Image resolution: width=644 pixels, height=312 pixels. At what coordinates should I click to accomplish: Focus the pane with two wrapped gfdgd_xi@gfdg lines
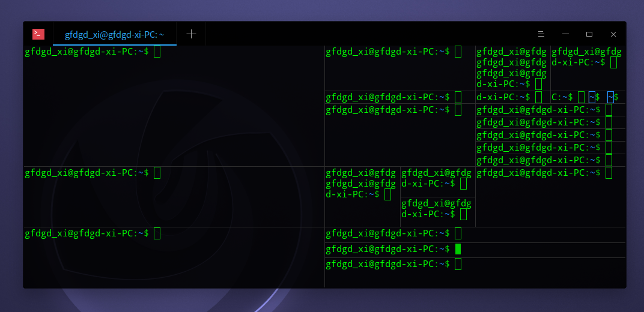tap(362, 196)
